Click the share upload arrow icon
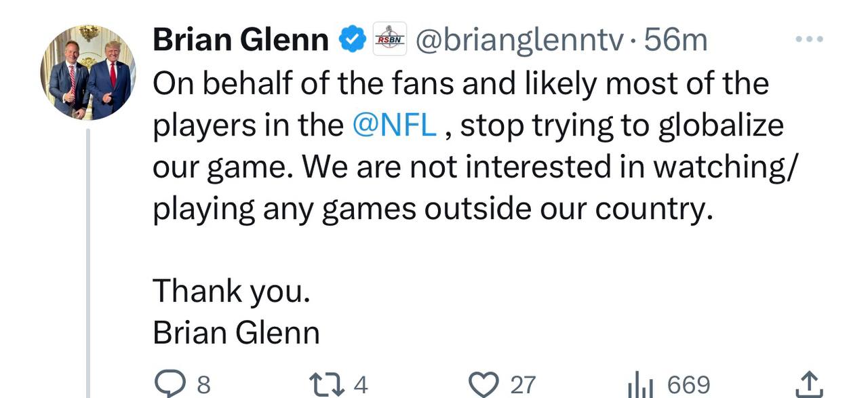 (x=810, y=384)
